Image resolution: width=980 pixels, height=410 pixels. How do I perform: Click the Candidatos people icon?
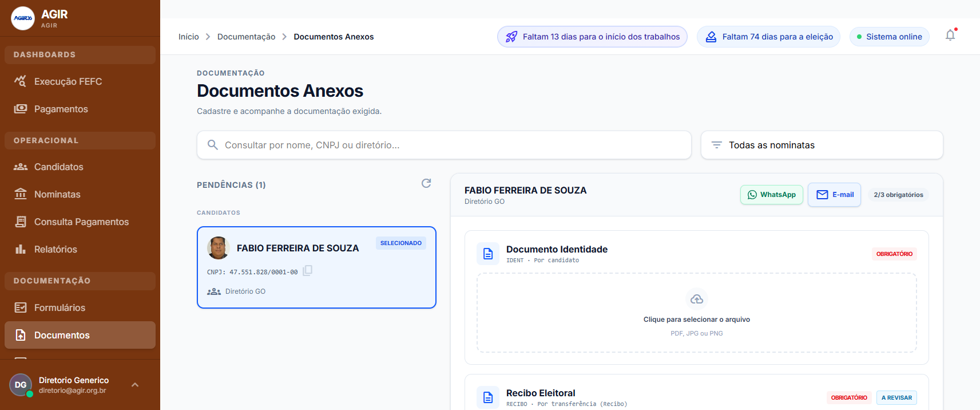(21, 167)
